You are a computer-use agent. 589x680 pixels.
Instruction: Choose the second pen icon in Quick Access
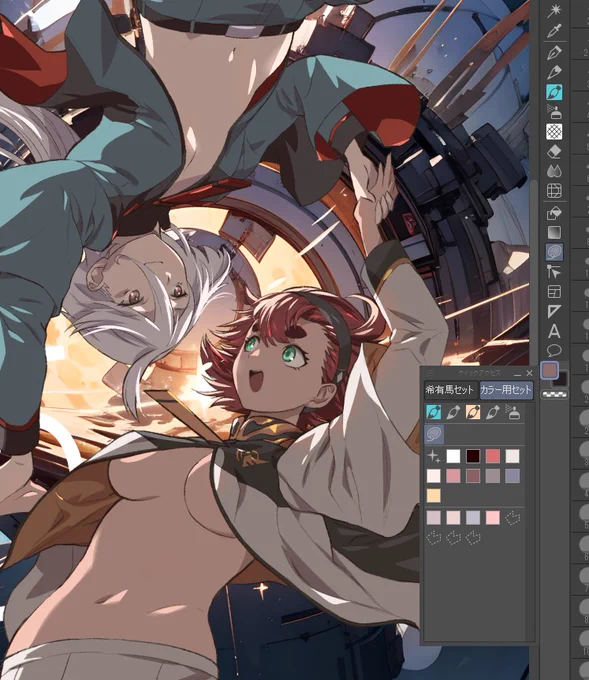(492, 412)
